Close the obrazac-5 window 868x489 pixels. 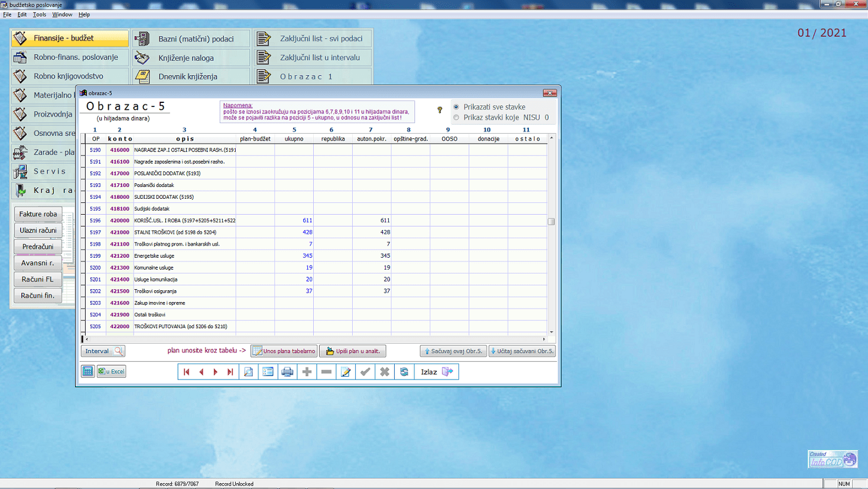point(550,93)
